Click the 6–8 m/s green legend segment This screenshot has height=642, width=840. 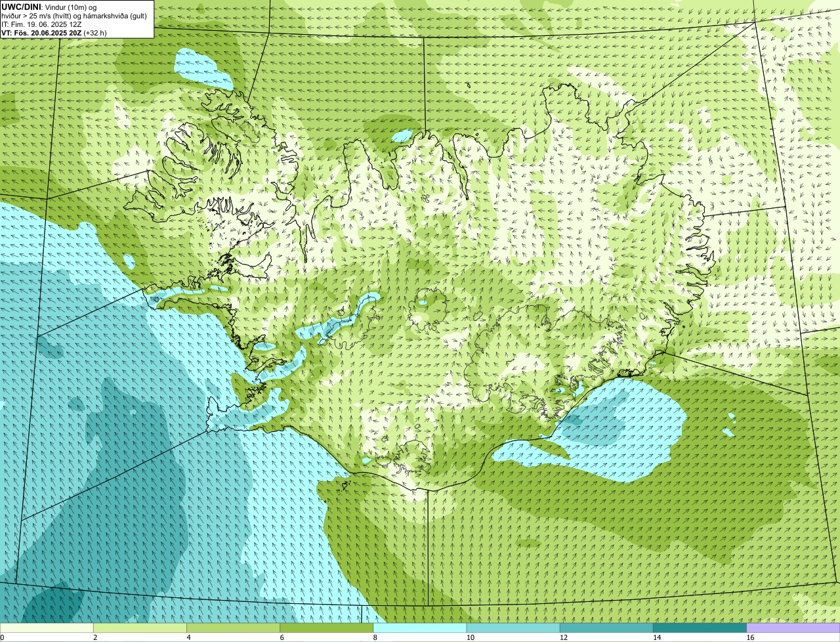(x=327, y=628)
